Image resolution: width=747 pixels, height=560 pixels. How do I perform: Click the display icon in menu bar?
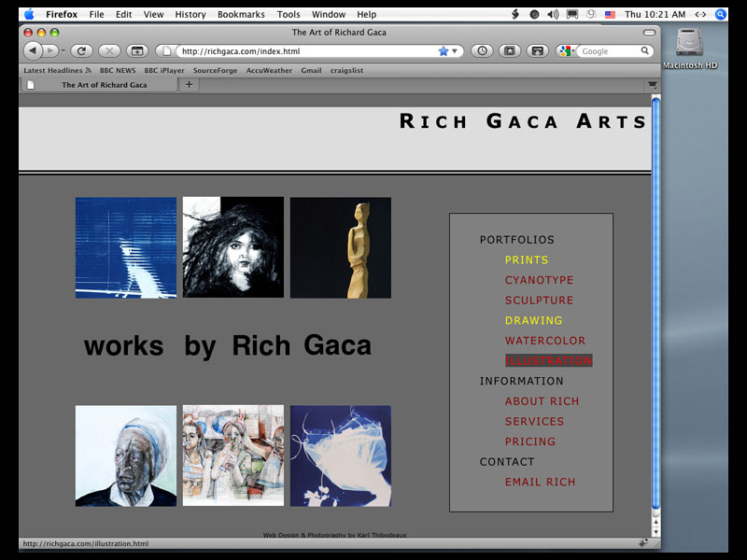click(572, 14)
